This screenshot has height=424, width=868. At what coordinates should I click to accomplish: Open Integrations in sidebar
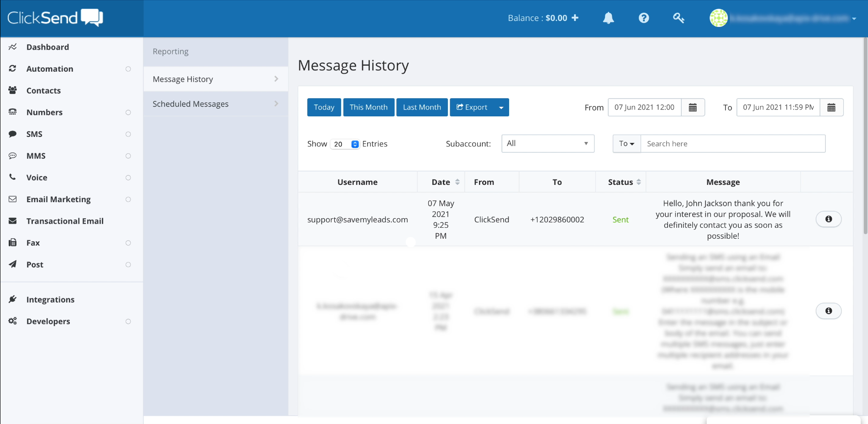tap(50, 299)
